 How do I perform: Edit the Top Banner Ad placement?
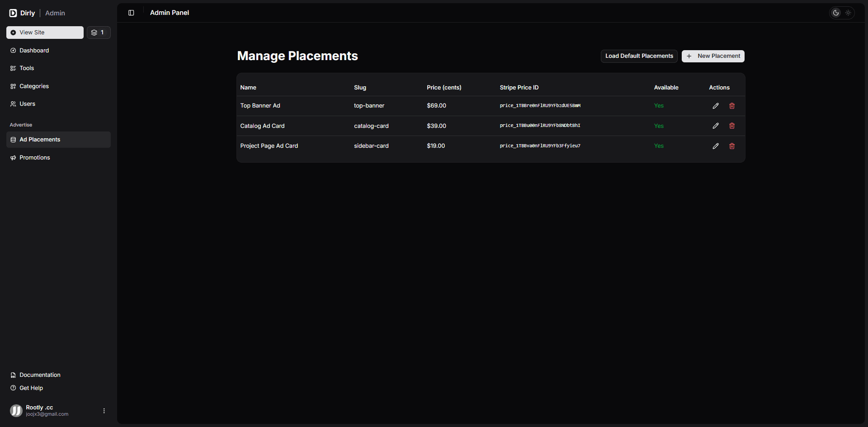click(x=716, y=106)
